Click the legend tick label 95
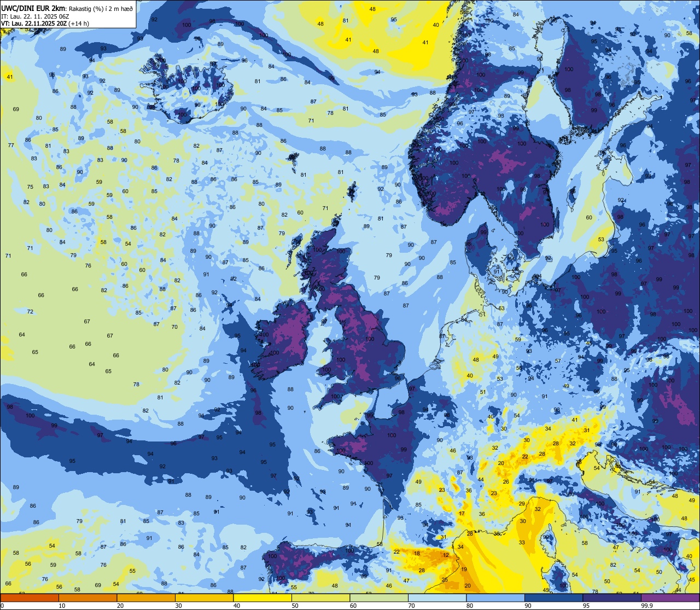 (x=586, y=606)
